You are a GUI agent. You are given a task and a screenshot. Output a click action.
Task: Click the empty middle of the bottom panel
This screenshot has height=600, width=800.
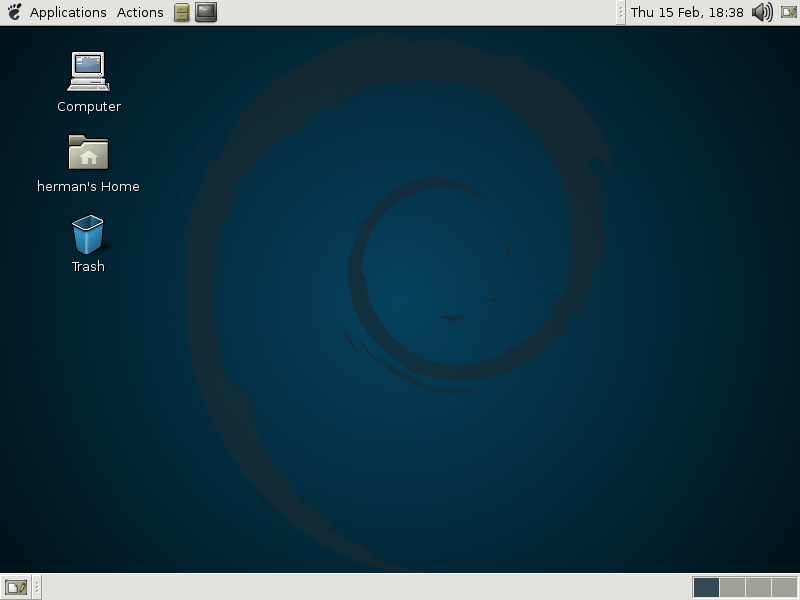point(360,587)
